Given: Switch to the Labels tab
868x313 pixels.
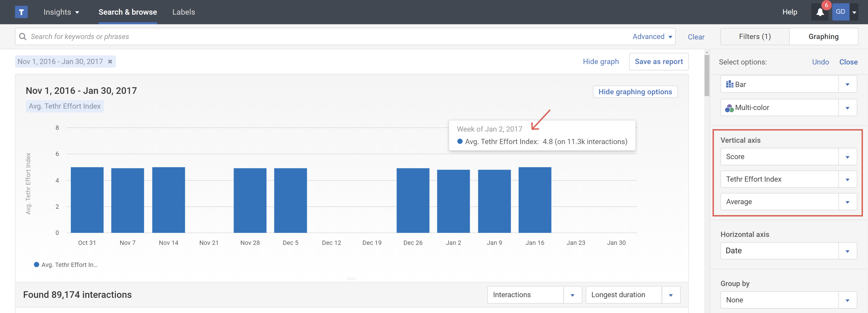Looking at the screenshot, I should tap(183, 12).
